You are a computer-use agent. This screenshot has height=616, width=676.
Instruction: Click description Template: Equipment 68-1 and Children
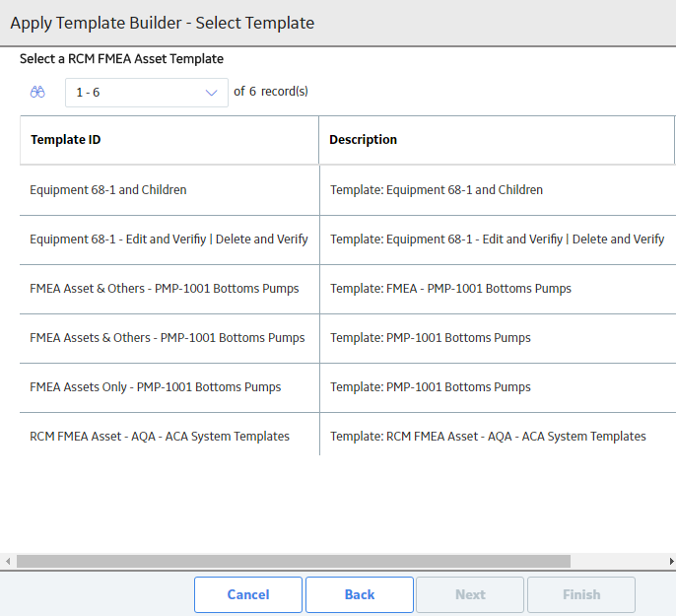pyautogui.click(x=437, y=190)
